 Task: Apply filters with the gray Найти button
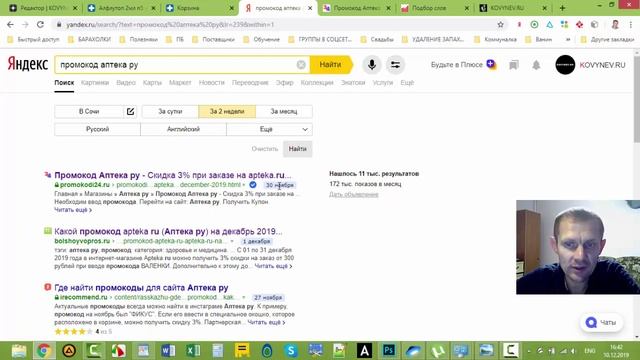tap(298, 149)
